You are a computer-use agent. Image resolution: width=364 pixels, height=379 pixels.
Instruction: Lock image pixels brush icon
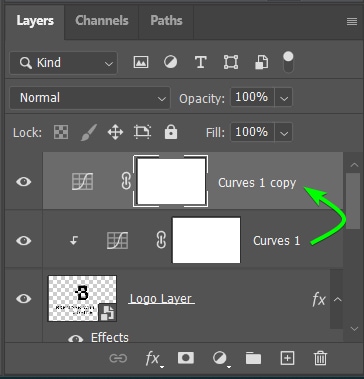pos(89,132)
